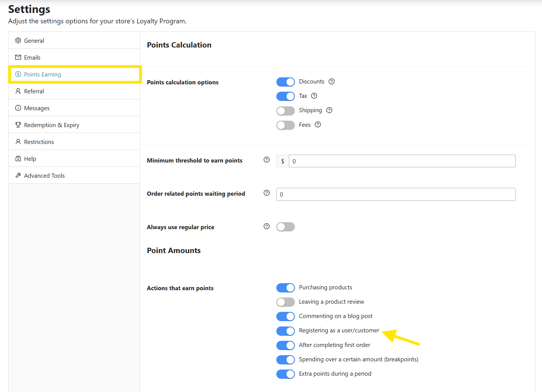Disable the Tax toggle

pos(286,96)
